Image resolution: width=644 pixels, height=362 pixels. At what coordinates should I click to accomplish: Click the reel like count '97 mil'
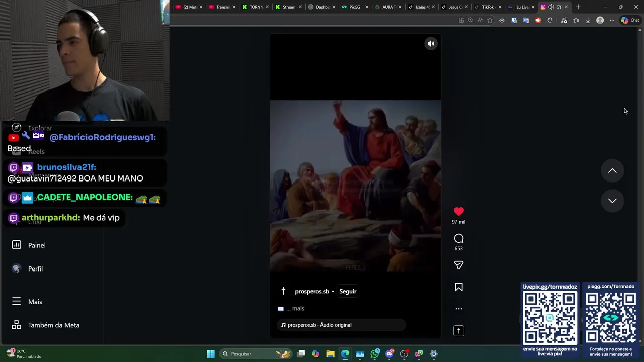tap(458, 222)
